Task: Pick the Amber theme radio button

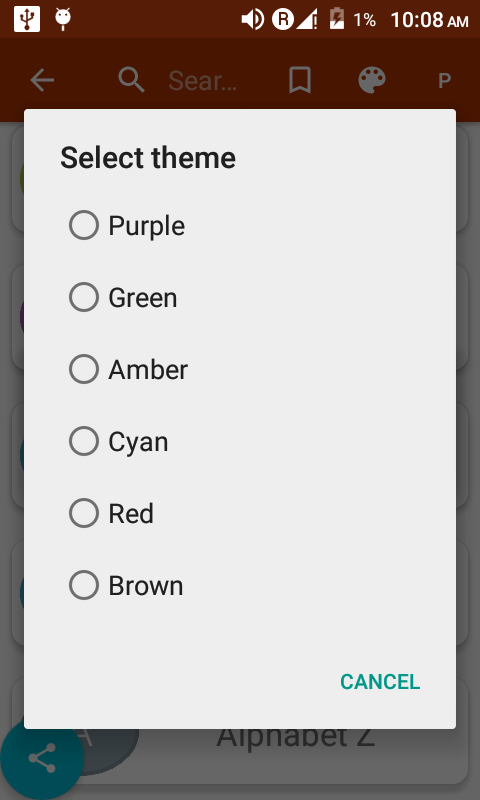Action: (84, 369)
